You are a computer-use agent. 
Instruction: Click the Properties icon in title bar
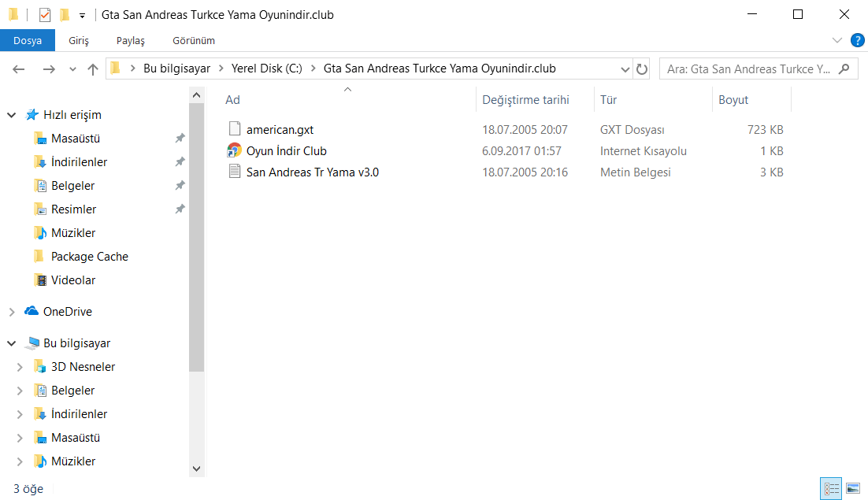(x=45, y=14)
